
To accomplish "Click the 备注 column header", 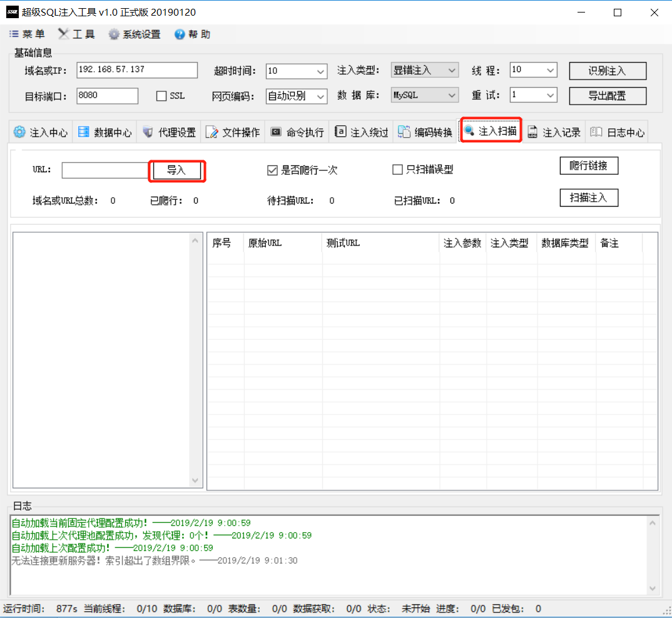I will (619, 243).
